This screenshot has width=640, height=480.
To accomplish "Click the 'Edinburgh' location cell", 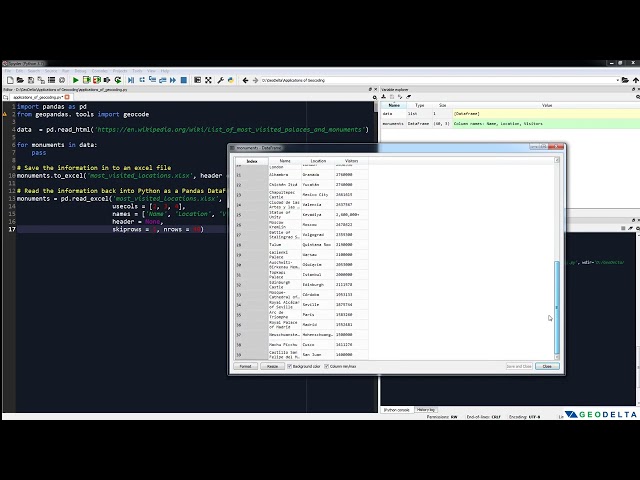I will click(318, 285).
